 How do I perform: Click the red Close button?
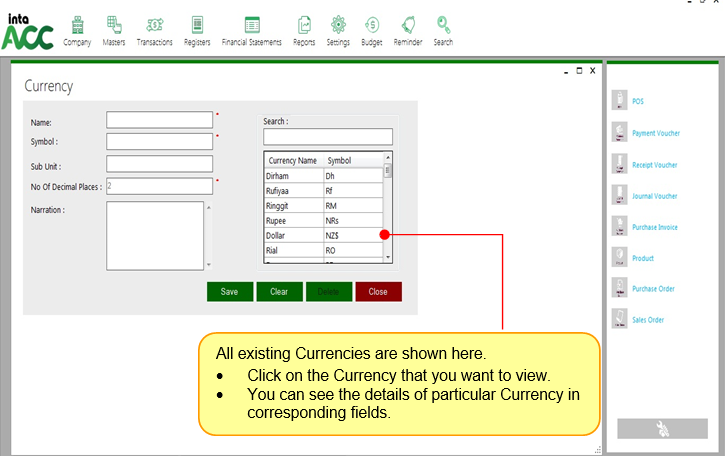[378, 292]
